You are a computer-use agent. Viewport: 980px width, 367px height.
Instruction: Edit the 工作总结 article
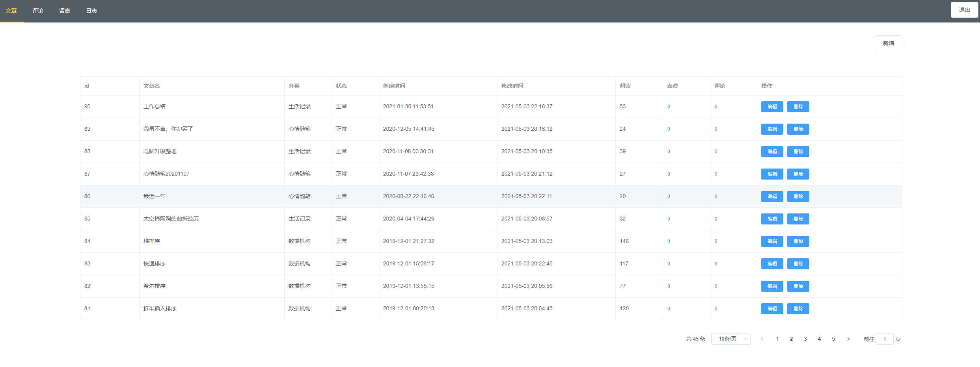(772, 107)
